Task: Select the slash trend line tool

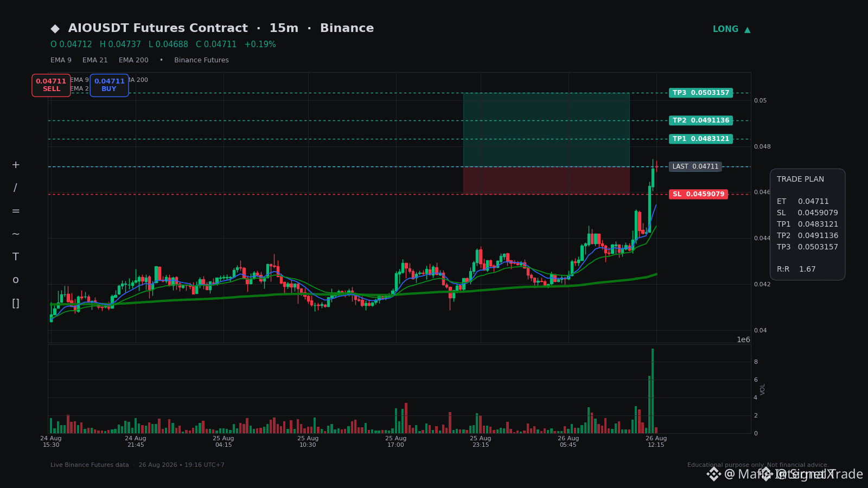Action: click(x=16, y=188)
